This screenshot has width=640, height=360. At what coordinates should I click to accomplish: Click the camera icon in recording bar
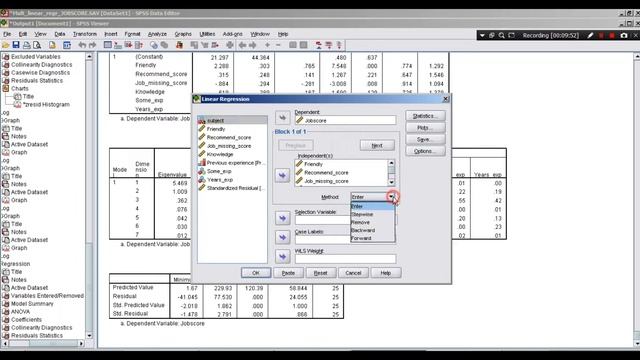pos(624,36)
